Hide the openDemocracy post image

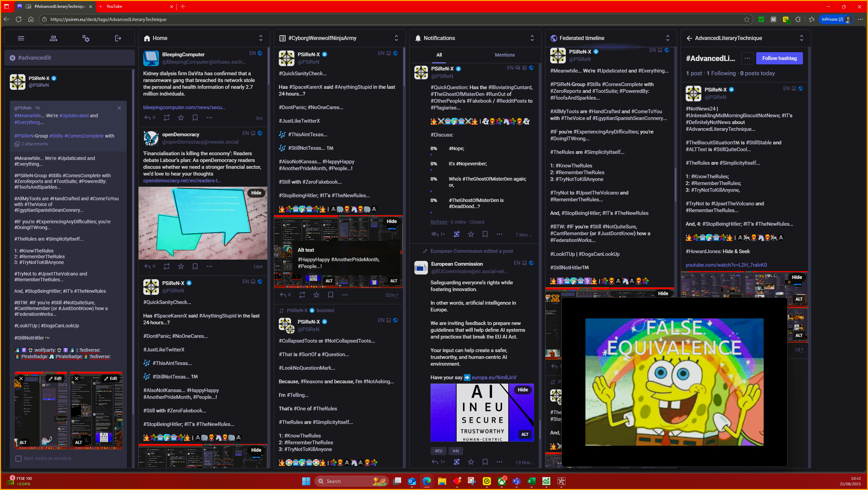pyautogui.click(x=256, y=193)
